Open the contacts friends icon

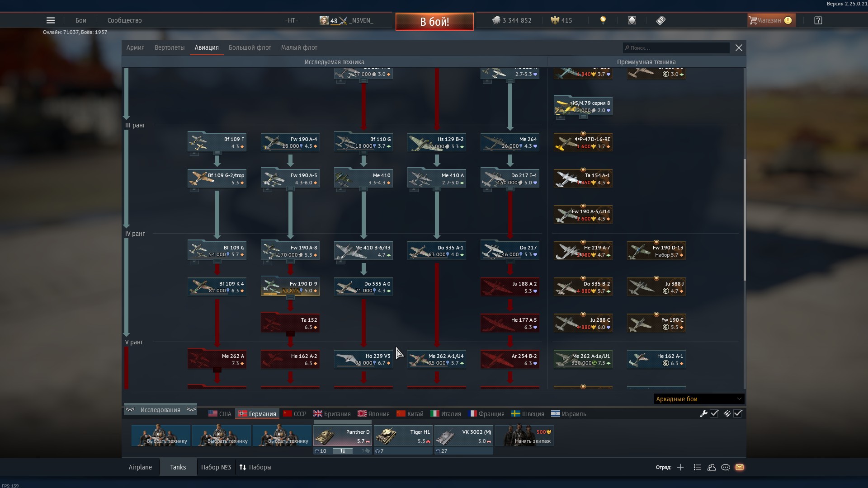pos(712,467)
